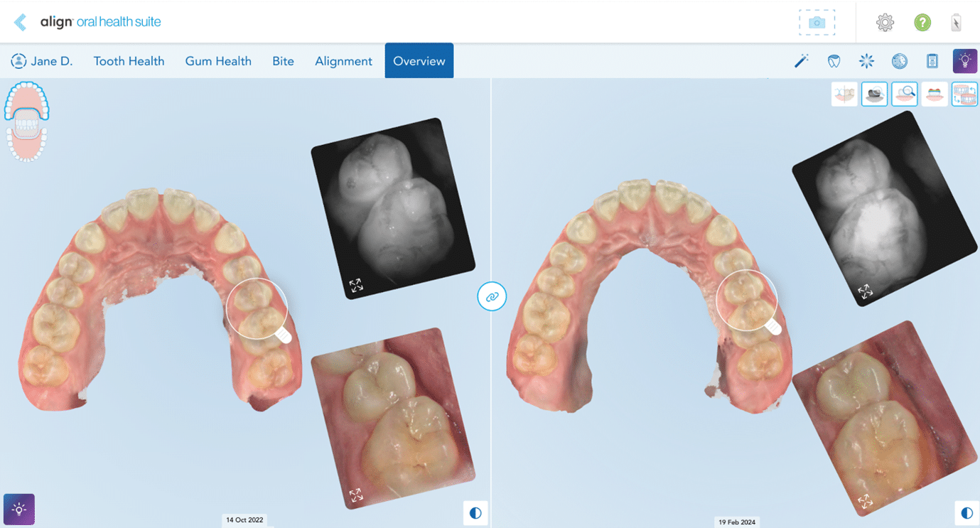The image size is (980, 528).
Task: Click the purple lightbulb button at bottom left
Action: (x=19, y=510)
